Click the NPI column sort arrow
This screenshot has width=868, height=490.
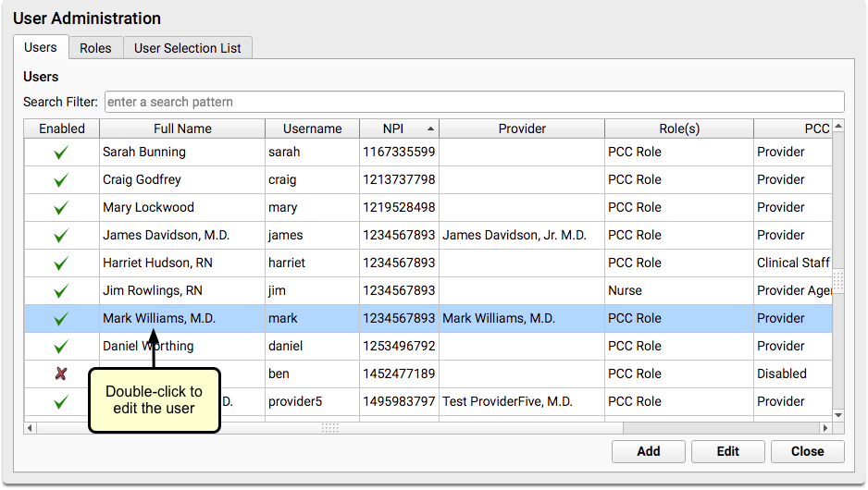pos(430,129)
